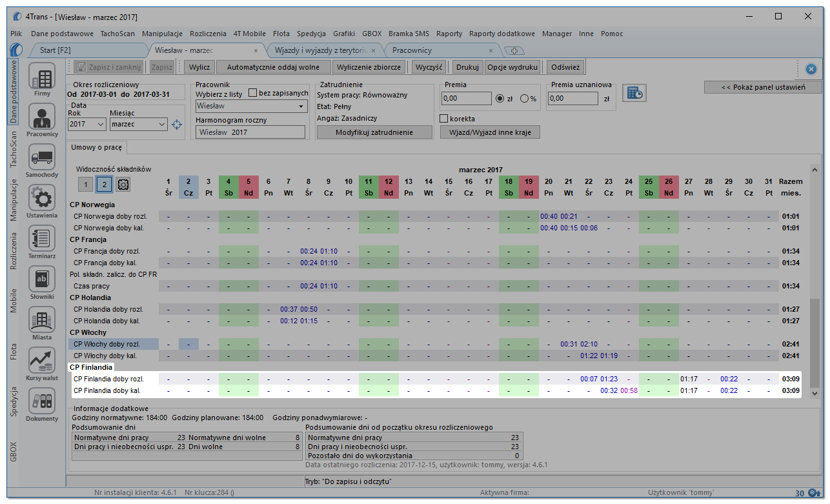This screenshot has height=504, width=830.
Task: Enable the korekta checkbox
Action: click(443, 119)
